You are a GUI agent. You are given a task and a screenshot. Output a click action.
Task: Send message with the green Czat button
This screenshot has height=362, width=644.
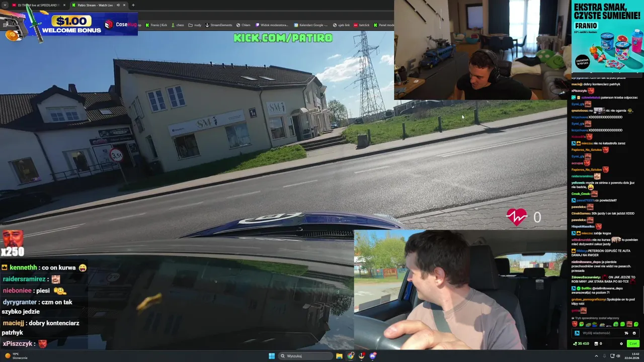[633, 343]
